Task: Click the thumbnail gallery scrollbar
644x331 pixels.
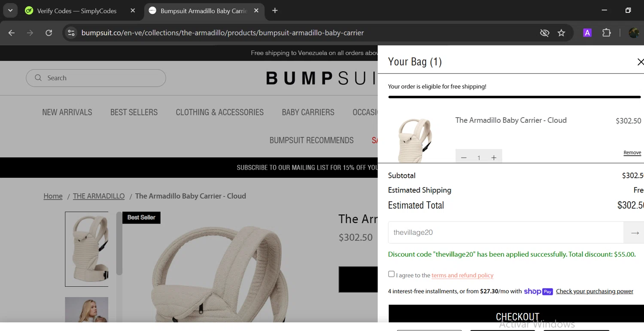Action: coord(119,244)
